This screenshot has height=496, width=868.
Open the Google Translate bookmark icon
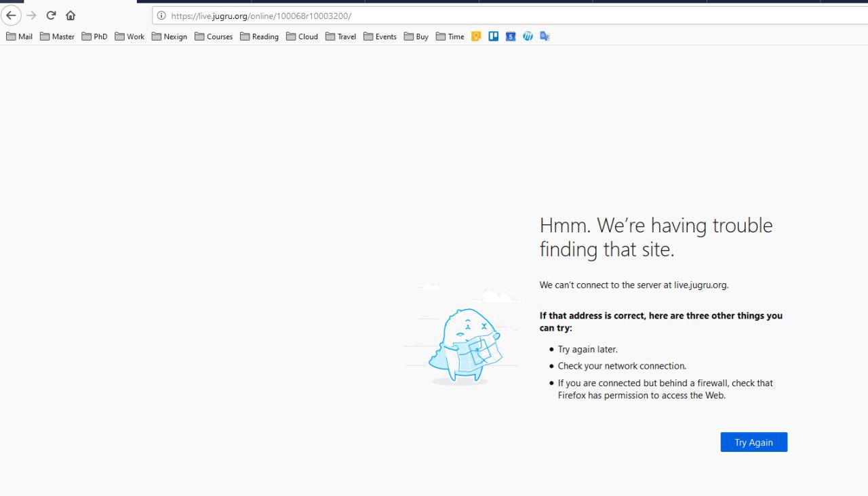pyautogui.click(x=545, y=37)
